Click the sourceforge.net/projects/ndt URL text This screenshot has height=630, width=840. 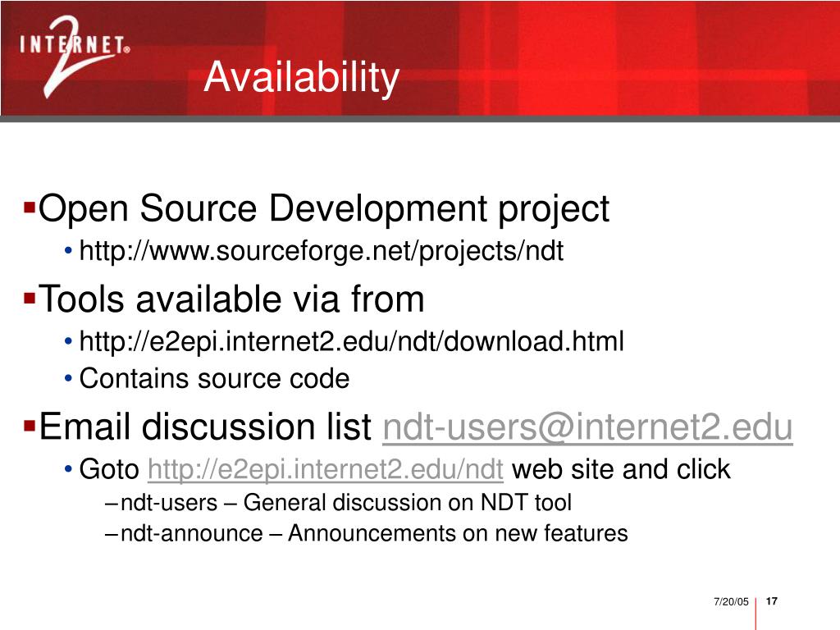tap(322, 251)
